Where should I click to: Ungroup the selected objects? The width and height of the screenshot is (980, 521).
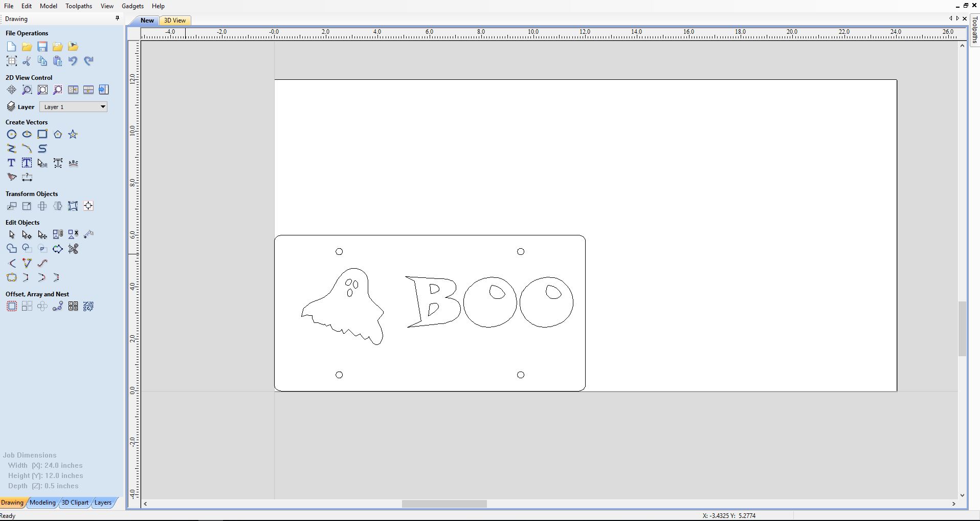point(73,234)
